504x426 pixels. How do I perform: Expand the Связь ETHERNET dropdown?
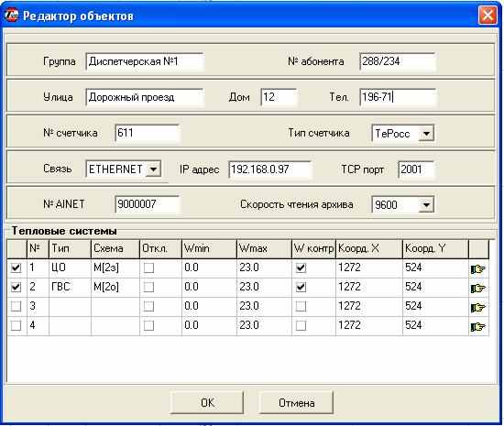pos(153,169)
